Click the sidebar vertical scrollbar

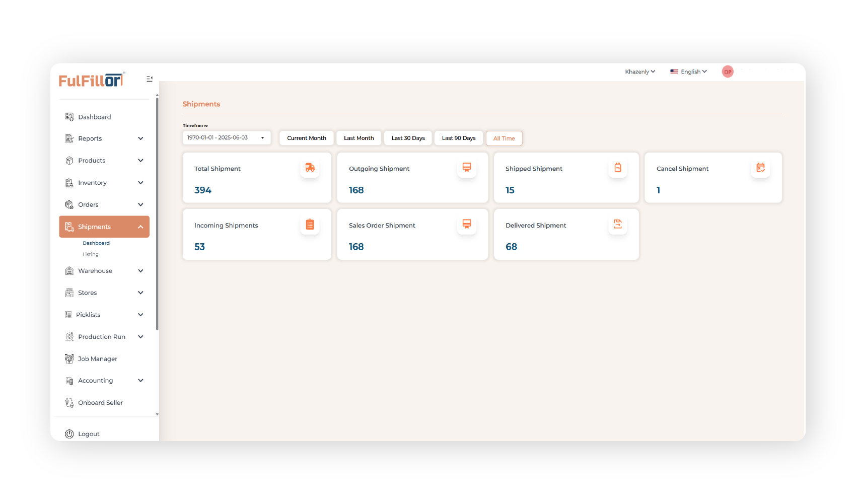click(x=157, y=214)
